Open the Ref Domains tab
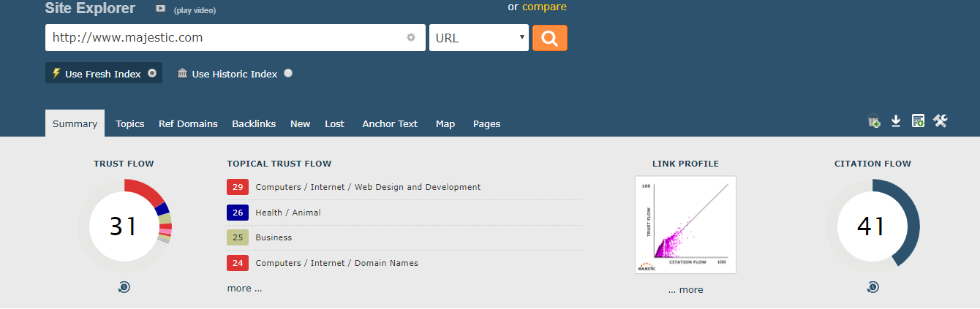Screen dimensions: 980x309 [188, 123]
